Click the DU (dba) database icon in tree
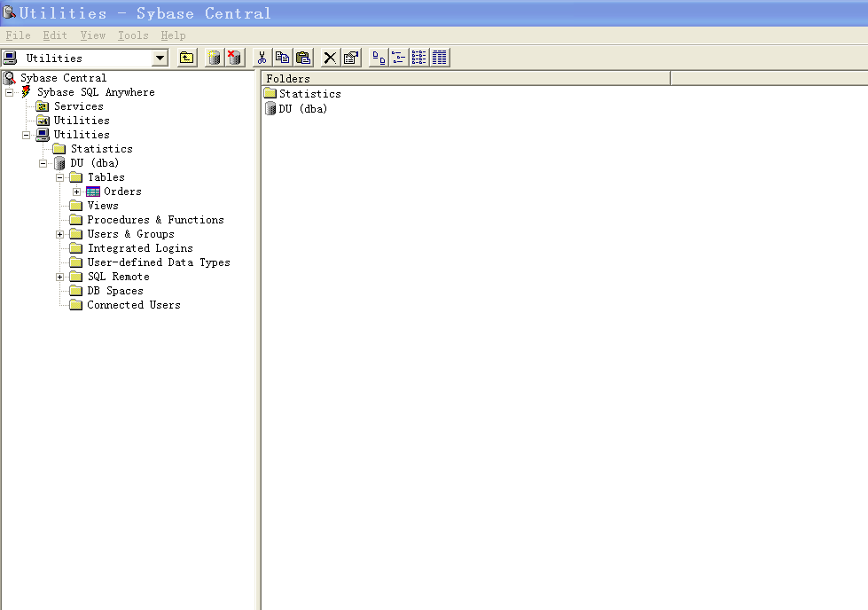 pos(59,163)
